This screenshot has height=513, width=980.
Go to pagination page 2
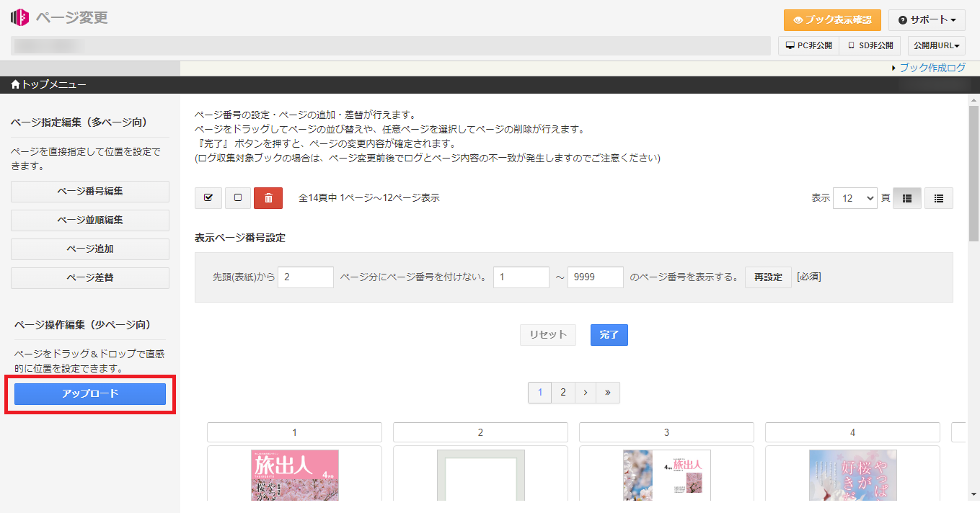coord(562,392)
